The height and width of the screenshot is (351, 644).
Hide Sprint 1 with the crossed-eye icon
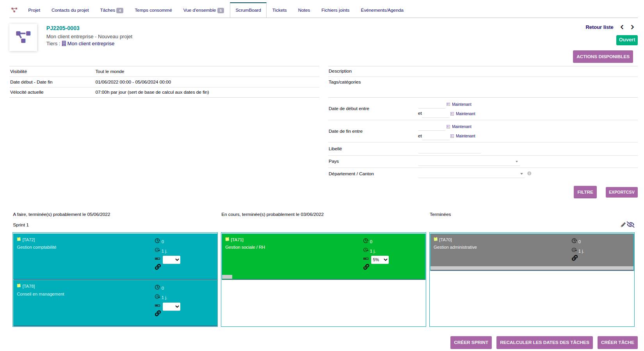(x=631, y=225)
